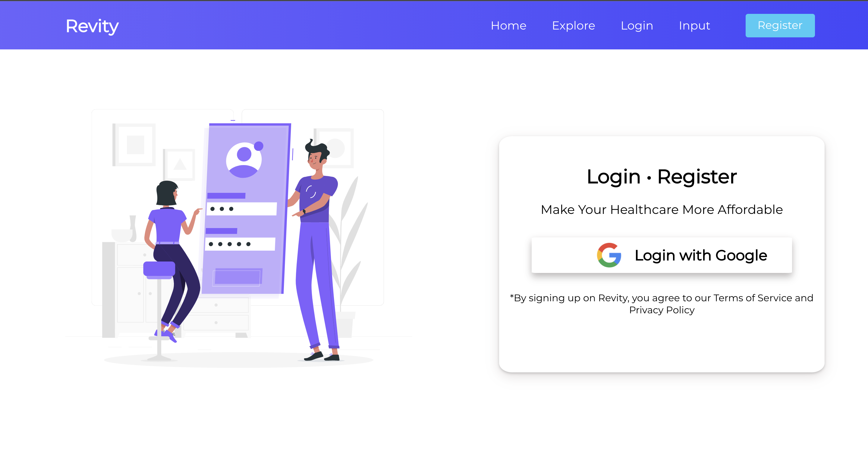The image size is (868, 476).
Task: Click the Revity logo text
Action: [x=92, y=26]
